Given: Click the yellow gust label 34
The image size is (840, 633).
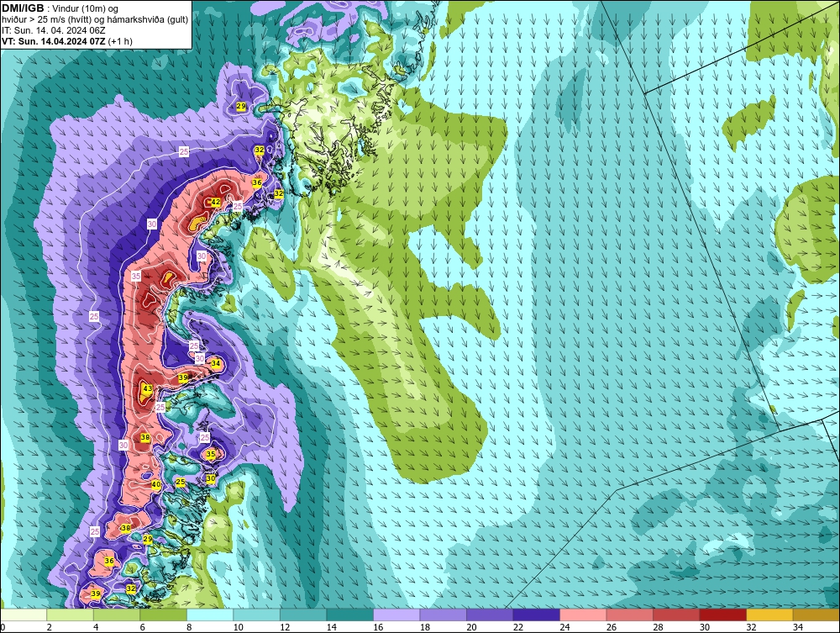Looking at the screenshot, I should point(215,363).
